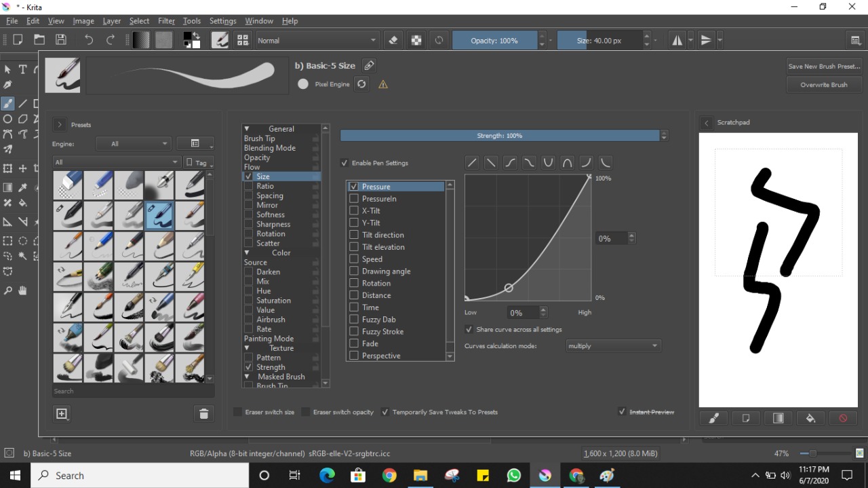868x488 pixels.
Task: Add a new preset with the plus icon
Action: click(62, 413)
